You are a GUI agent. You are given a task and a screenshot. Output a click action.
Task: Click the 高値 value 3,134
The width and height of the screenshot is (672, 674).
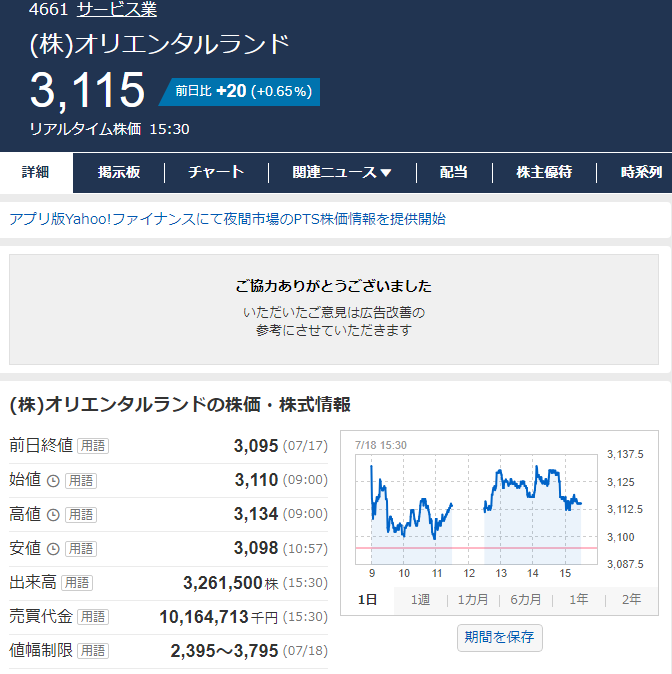point(256,514)
